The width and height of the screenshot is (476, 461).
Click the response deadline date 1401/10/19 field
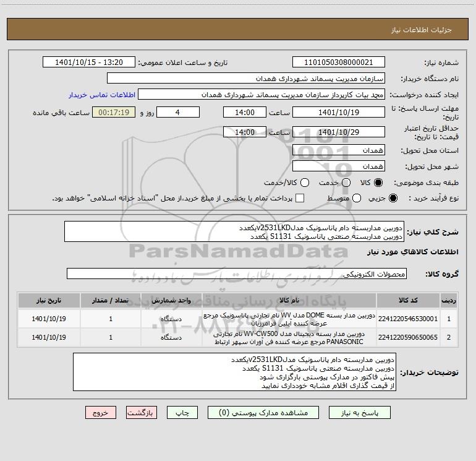coord(339,112)
